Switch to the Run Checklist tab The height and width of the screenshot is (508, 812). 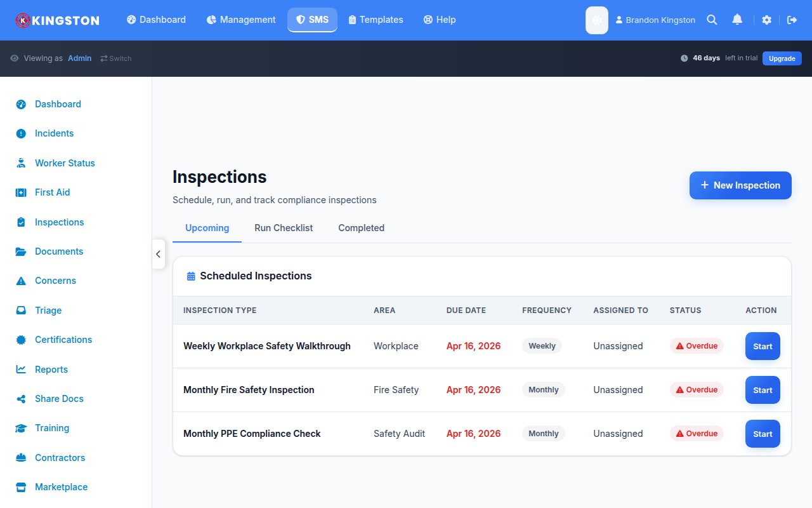[x=284, y=228]
